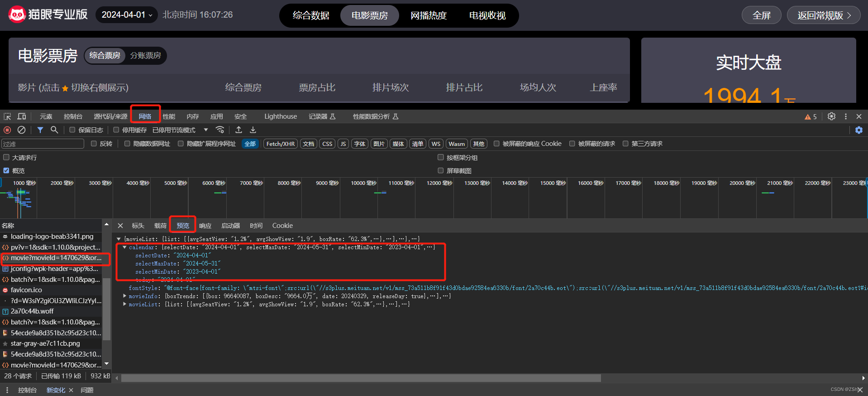
Task: Open the 2024-04-01 date dropdown
Action: click(127, 14)
